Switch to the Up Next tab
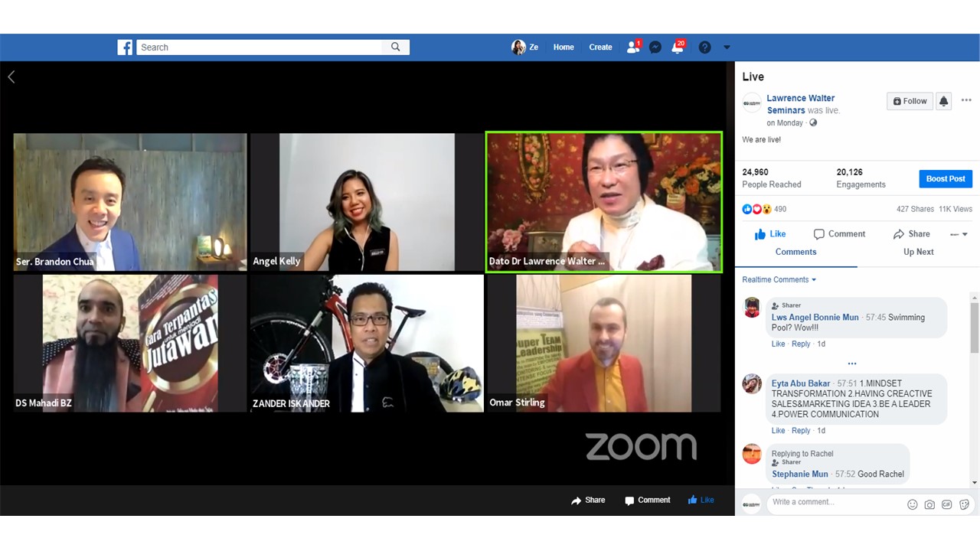This screenshot has height=551, width=980. [919, 252]
